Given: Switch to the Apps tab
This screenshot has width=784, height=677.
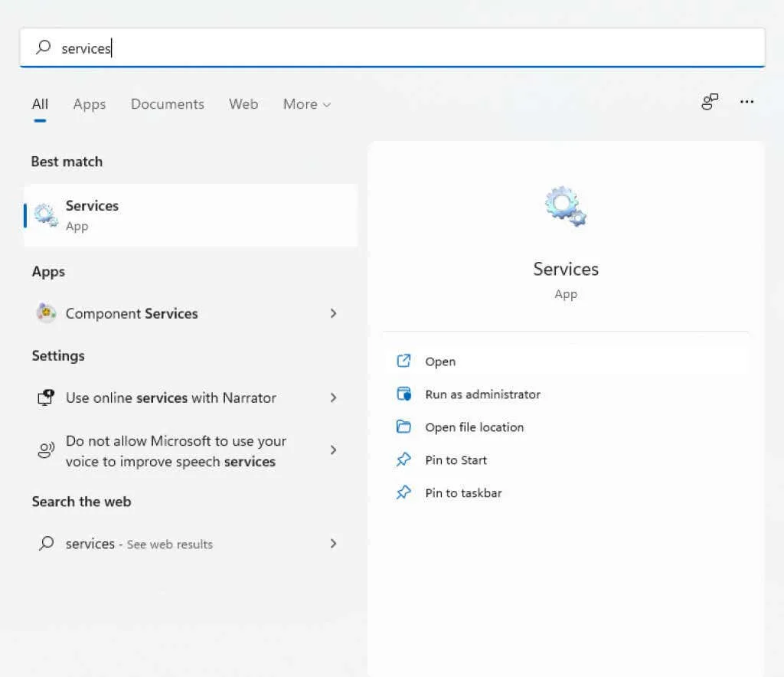Looking at the screenshot, I should point(90,104).
